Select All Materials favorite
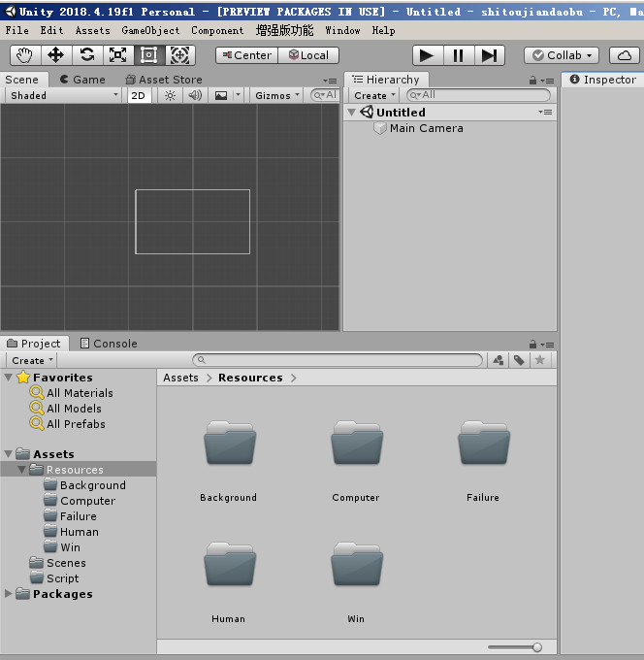This screenshot has height=660, width=644. click(x=79, y=393)
